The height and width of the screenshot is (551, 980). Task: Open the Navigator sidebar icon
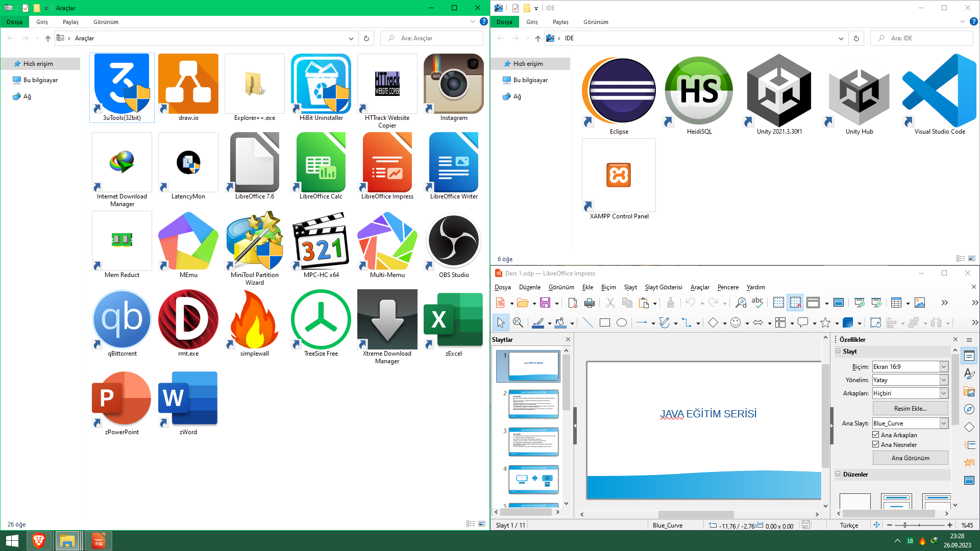pos(969,409)
